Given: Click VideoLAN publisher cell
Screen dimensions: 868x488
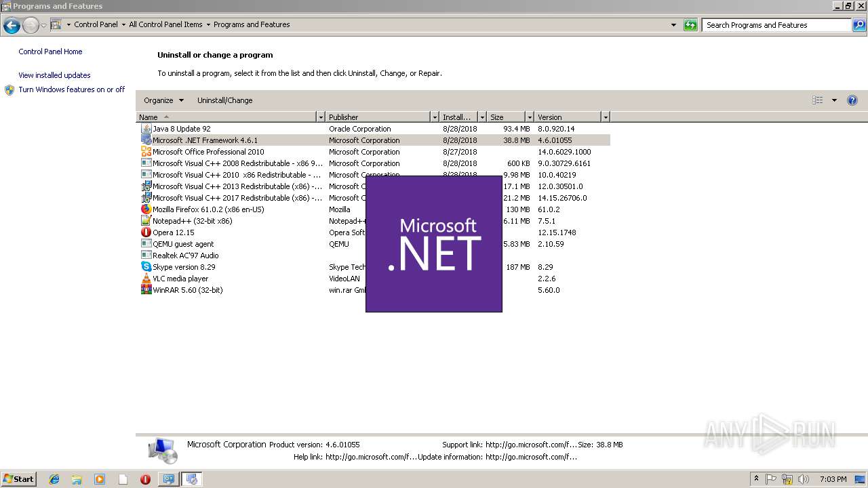Looking at the screenshot, I should tap(344, 279).
